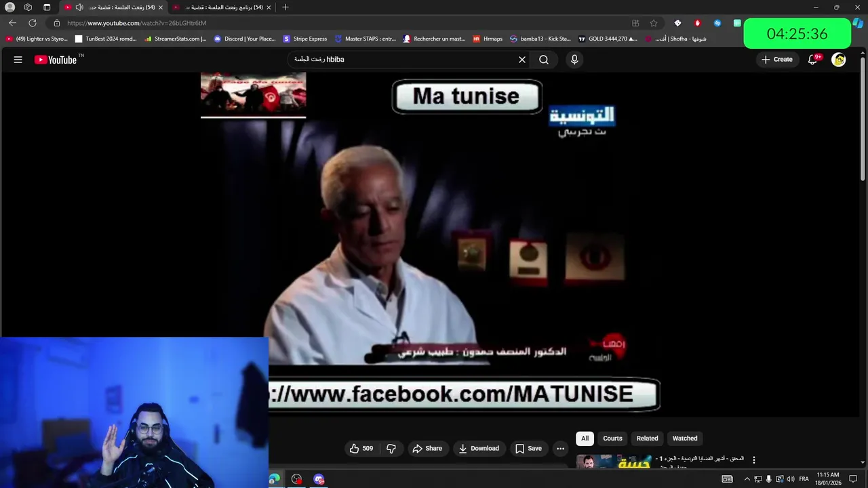Screen dimensions: 868x488
Task: Click the first black extension icon in toolbar
Action: [677, 23]
